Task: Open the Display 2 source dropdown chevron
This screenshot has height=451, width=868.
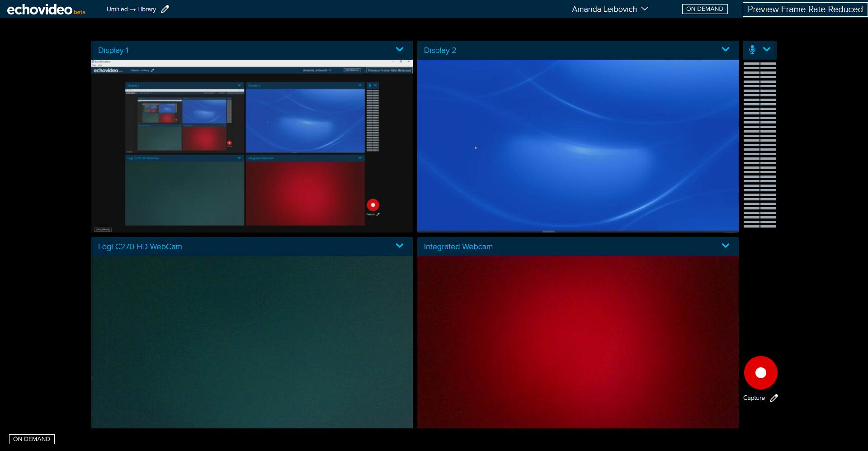Action: (726, 50)
